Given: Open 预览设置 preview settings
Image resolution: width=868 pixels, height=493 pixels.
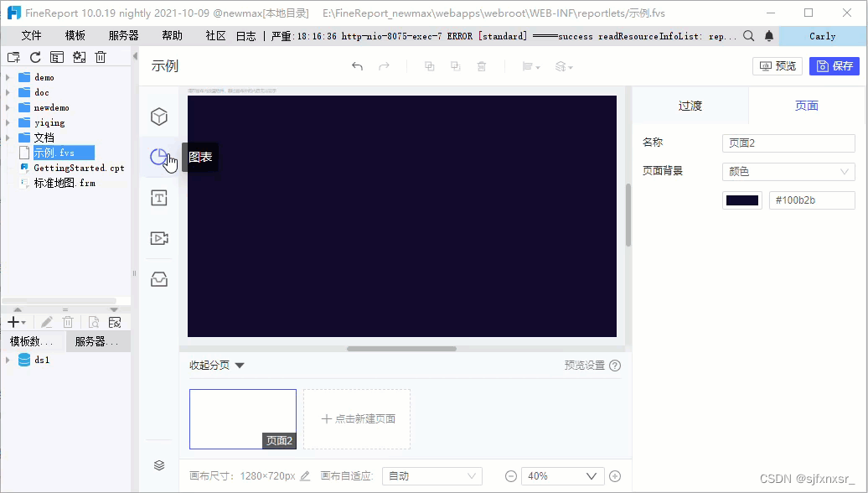Looking at the screenshot, I should (585, 366).
